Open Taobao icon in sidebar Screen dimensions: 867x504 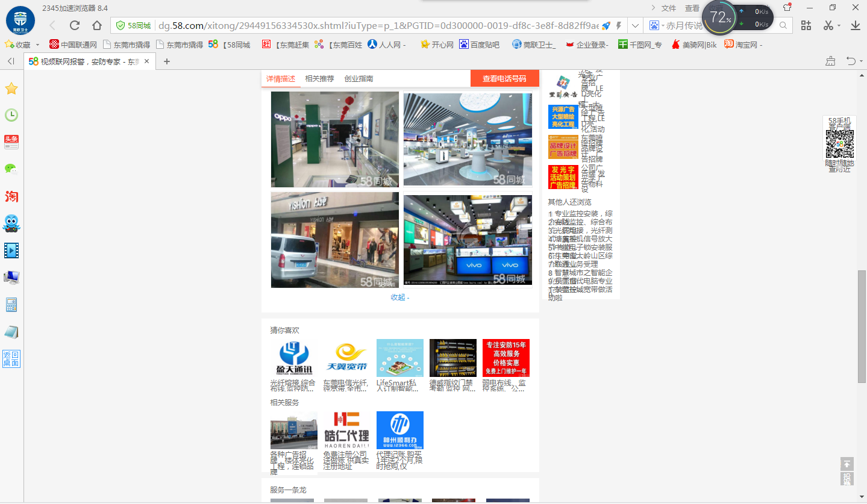pyautogui.click(x=11, y=196)
